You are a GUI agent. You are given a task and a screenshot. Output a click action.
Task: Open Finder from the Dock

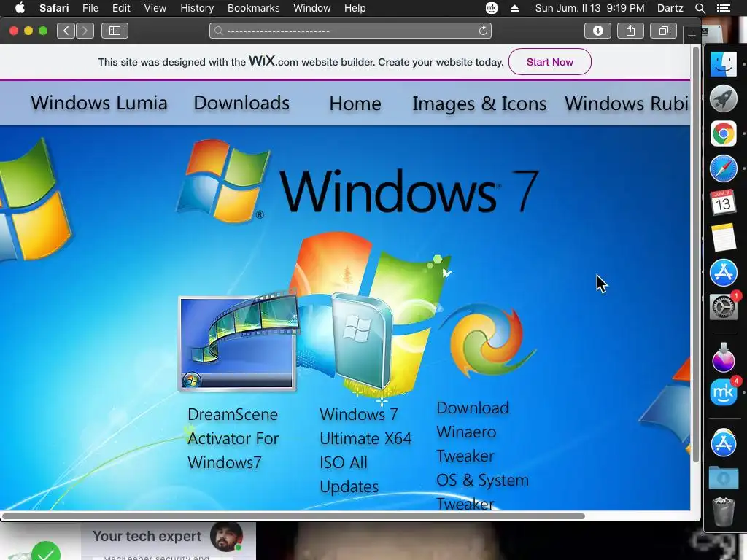click(x=723, y=64)
